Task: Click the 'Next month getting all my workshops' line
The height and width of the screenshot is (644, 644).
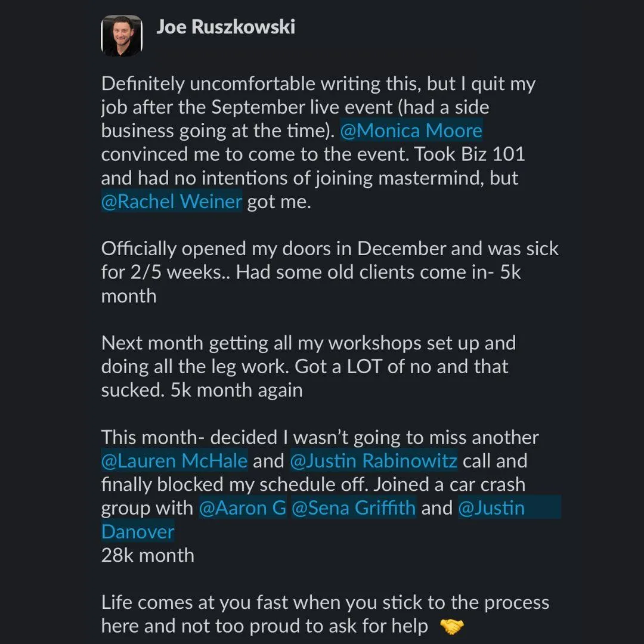Action: tap(308, 343)
